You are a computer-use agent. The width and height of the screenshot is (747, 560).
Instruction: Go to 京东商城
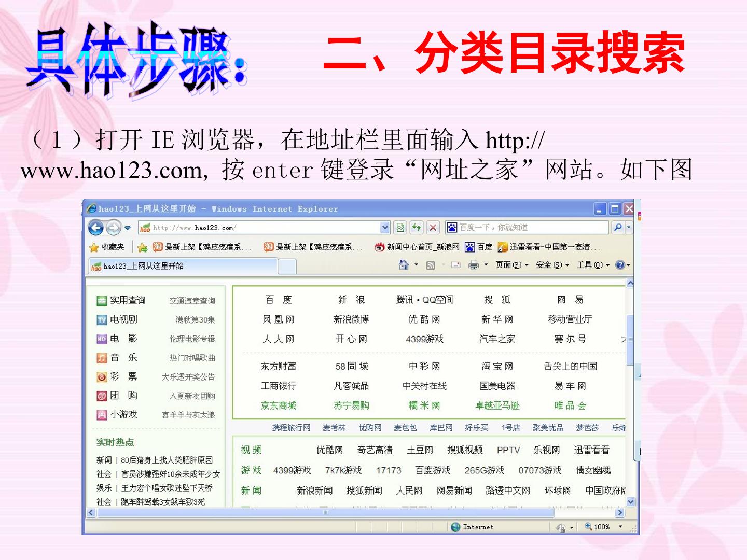pos(279,405)
